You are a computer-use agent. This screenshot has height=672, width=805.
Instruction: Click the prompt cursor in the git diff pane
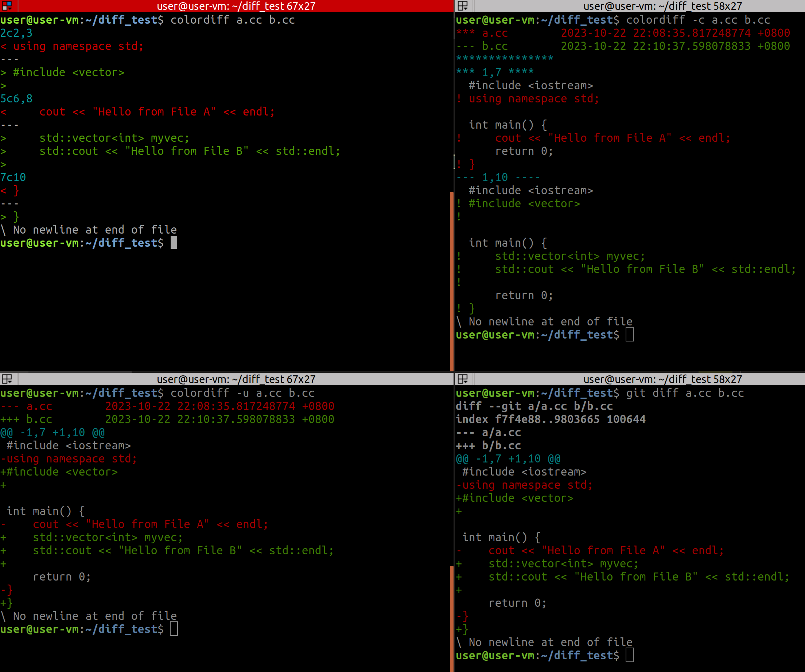(629, 655)
